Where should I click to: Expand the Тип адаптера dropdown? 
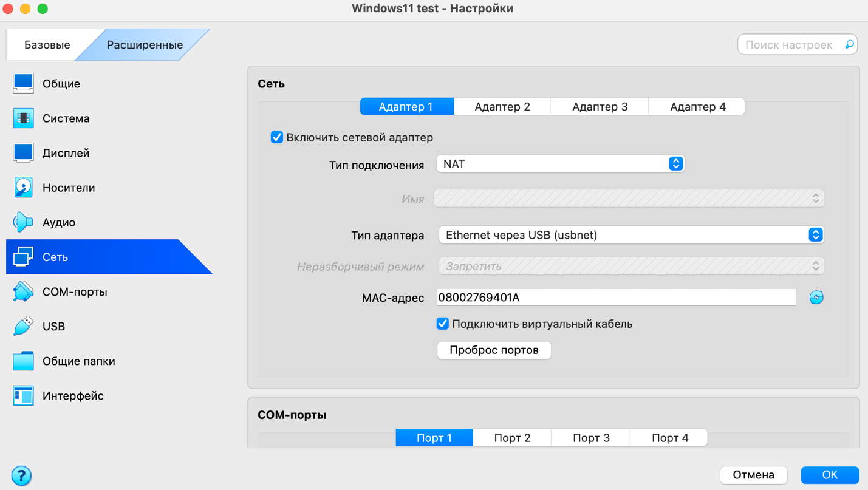631,235
